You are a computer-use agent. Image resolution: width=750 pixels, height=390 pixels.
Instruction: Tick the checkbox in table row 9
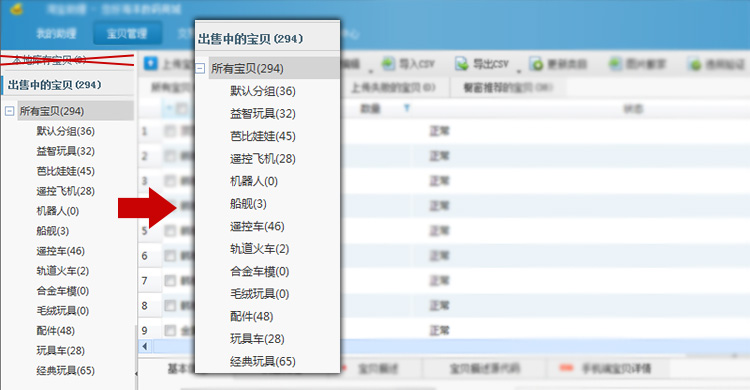tap(170, 330)
